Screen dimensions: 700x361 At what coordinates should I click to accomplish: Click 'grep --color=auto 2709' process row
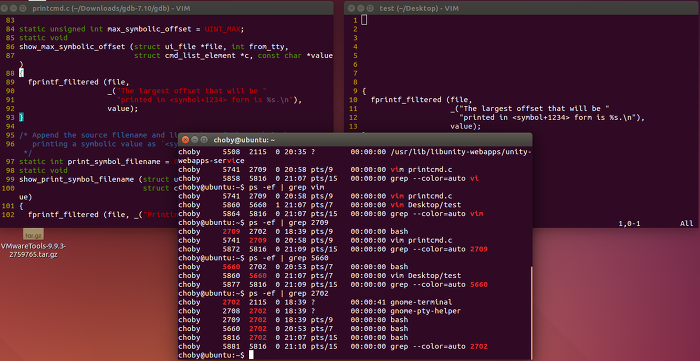(x=333, y=249)
